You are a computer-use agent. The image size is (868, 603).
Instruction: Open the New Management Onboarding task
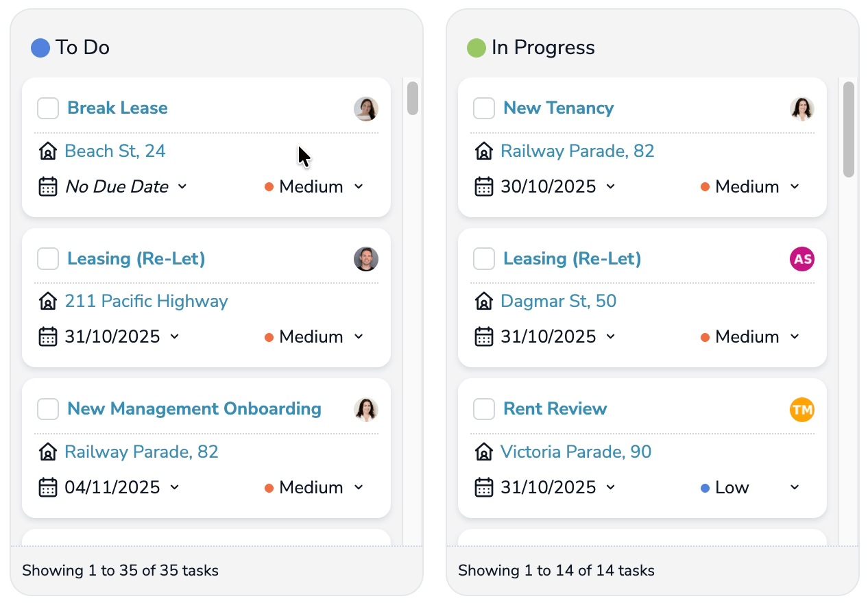[x=194, y=408]
